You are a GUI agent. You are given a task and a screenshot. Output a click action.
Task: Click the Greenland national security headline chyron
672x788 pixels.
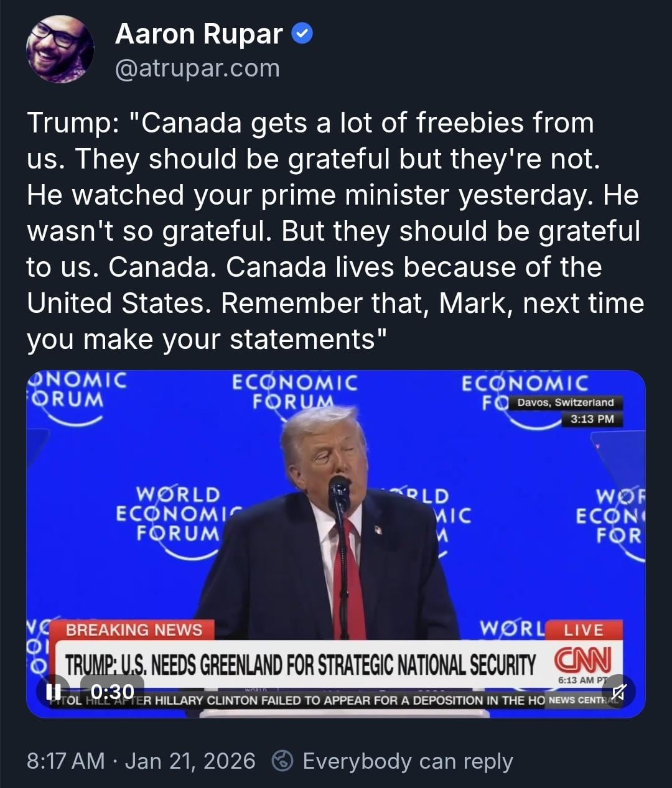300,665
